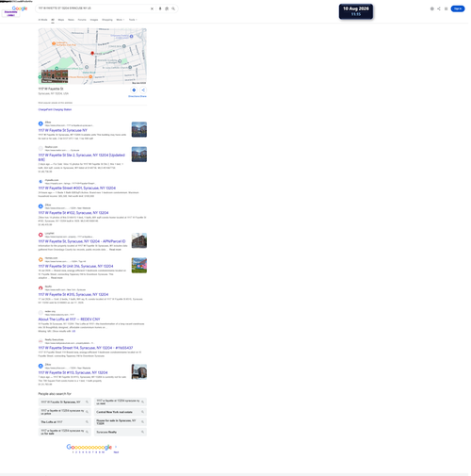Click the magnifier search submit icon
The width and height of the screenshot is (471, 476).
point(173,8)
